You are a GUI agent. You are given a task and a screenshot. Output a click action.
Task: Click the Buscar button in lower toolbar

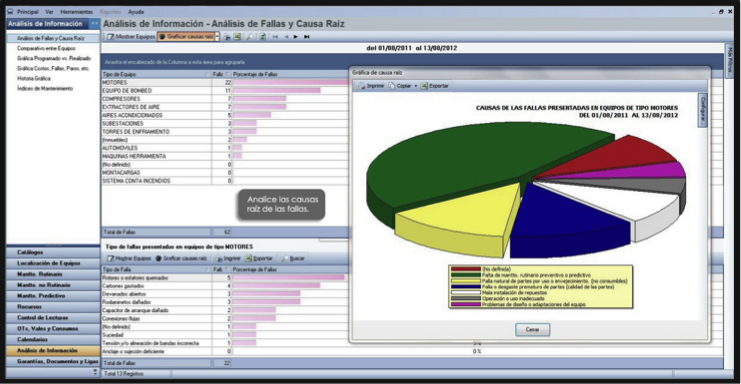point(293,258)
